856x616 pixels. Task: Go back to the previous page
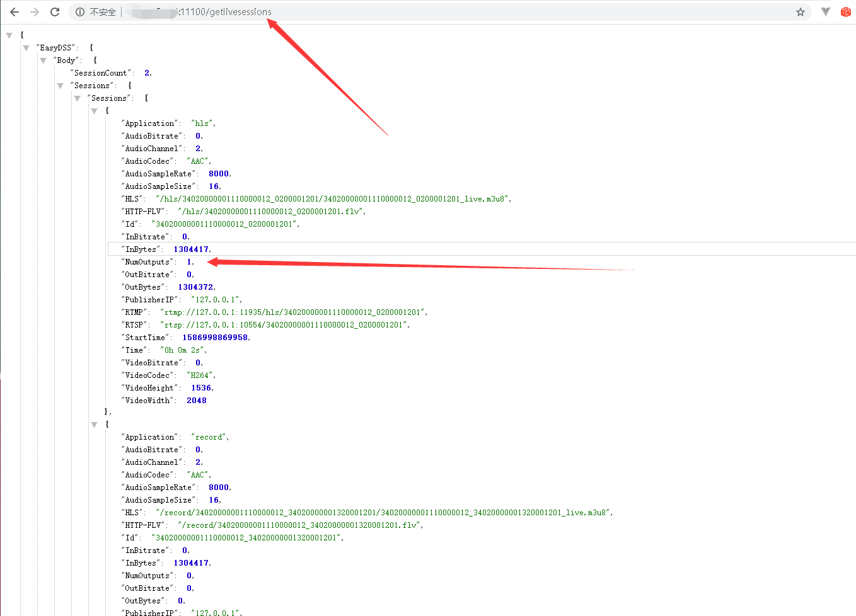point(14,12)
